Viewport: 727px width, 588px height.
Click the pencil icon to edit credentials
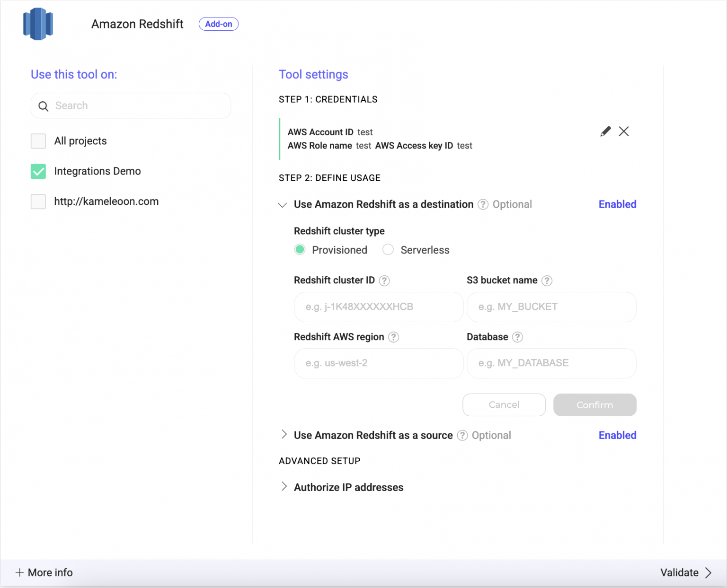click(605, 132)
